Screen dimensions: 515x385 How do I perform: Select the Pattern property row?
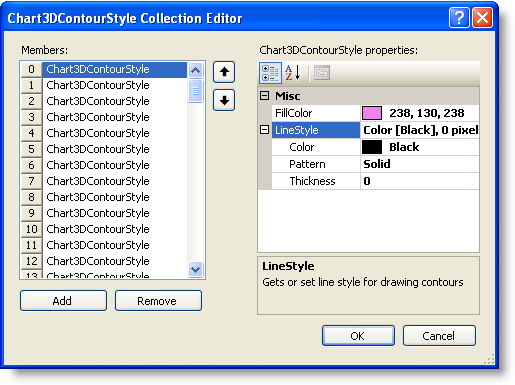(375, 164)
